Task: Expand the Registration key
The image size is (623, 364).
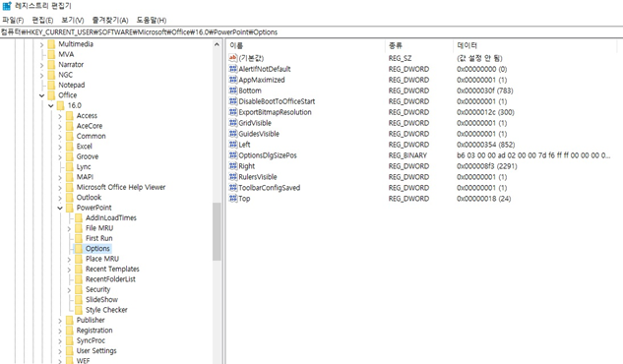Action: click(60, 331)
